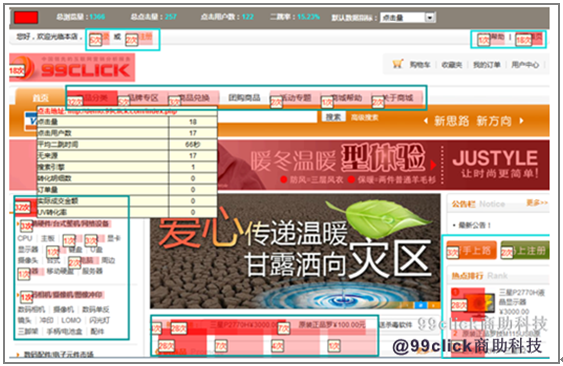This screenshot has height=366, width=563.
Task: Click the 搜索引擎 row in tooltip table
Action: click(127, 167)
